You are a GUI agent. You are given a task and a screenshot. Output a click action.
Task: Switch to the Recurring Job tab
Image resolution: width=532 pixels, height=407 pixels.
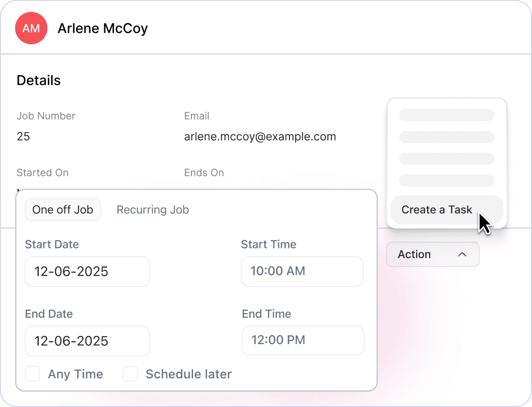153,210
